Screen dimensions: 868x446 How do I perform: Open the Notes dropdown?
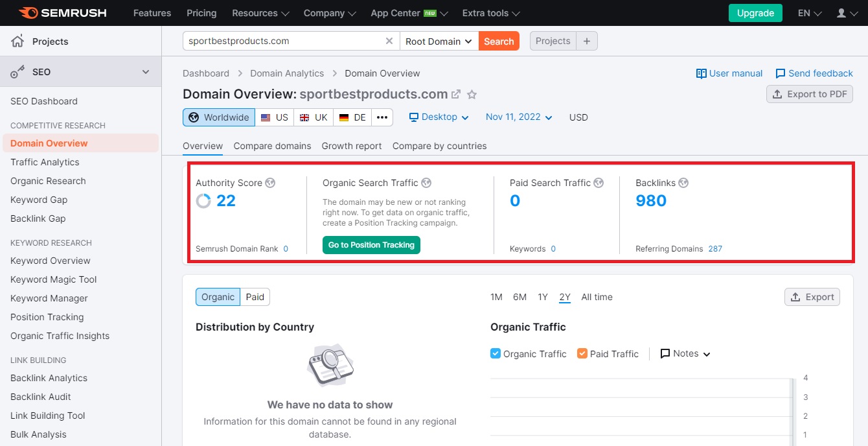coord(685,353)
